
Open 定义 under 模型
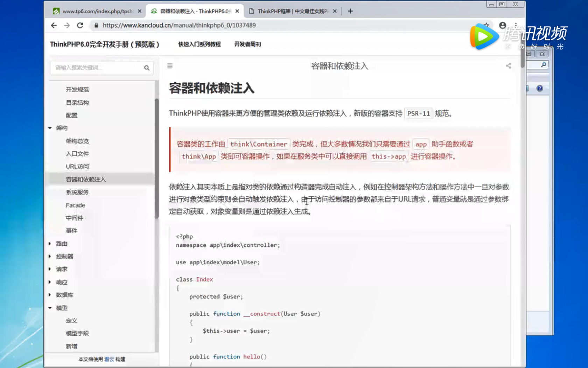(71, 320)
